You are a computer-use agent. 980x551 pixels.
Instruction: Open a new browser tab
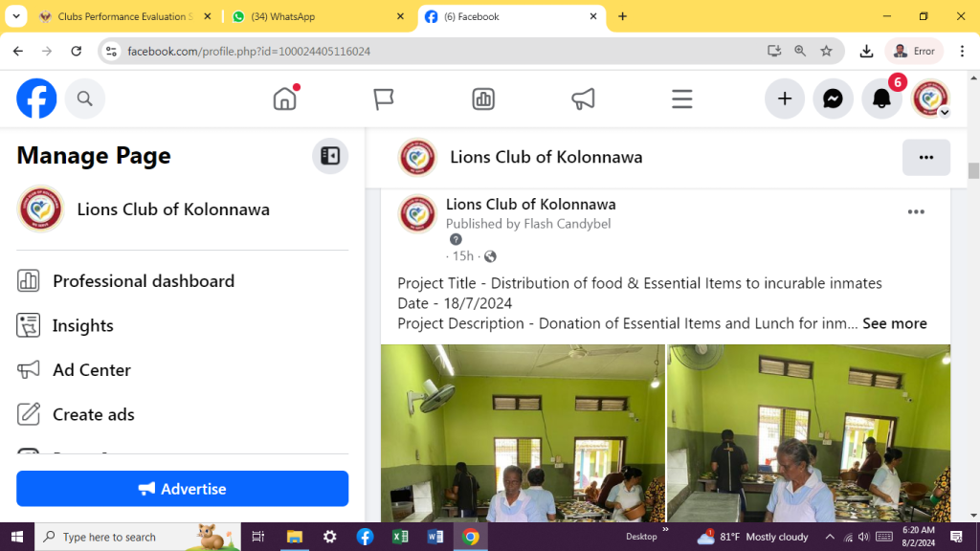(622, 17)
